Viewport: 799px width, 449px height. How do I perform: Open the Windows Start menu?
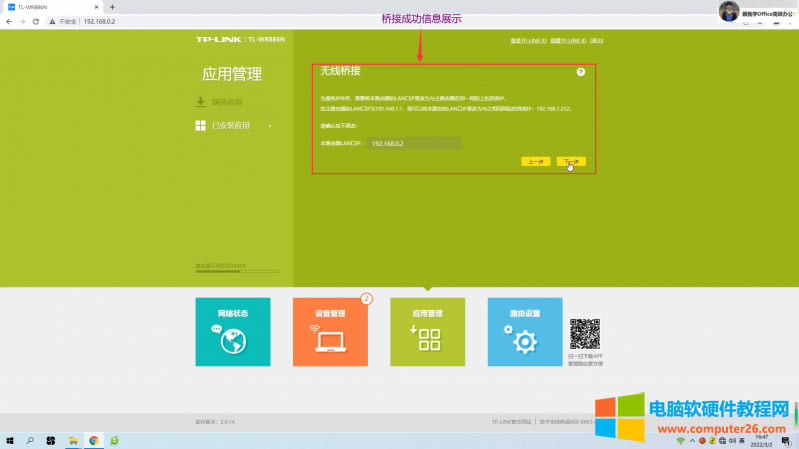tap(10, 440)
